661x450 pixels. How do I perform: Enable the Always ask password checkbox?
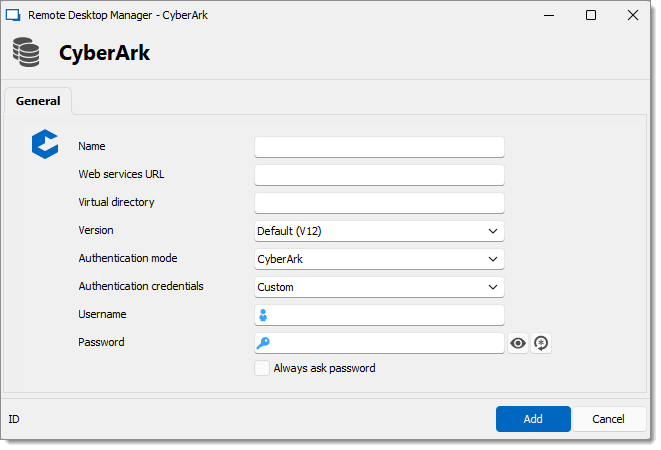262,368
